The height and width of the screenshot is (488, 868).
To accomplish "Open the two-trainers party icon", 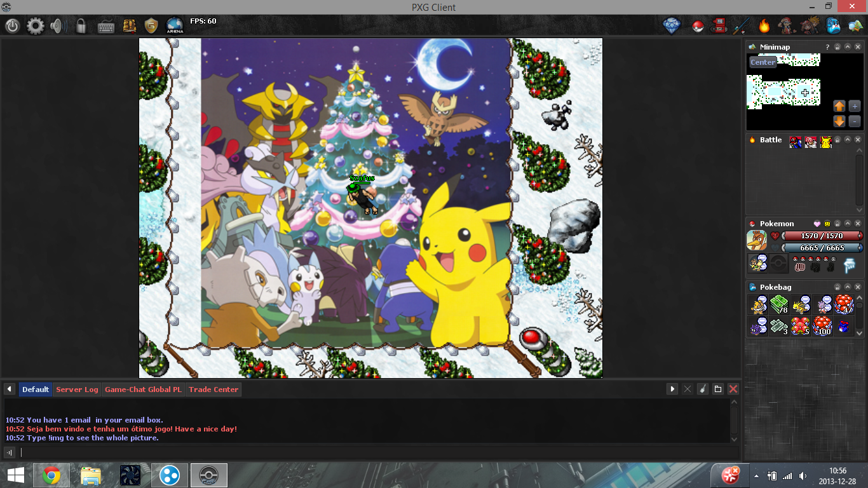I will (810, 26).
